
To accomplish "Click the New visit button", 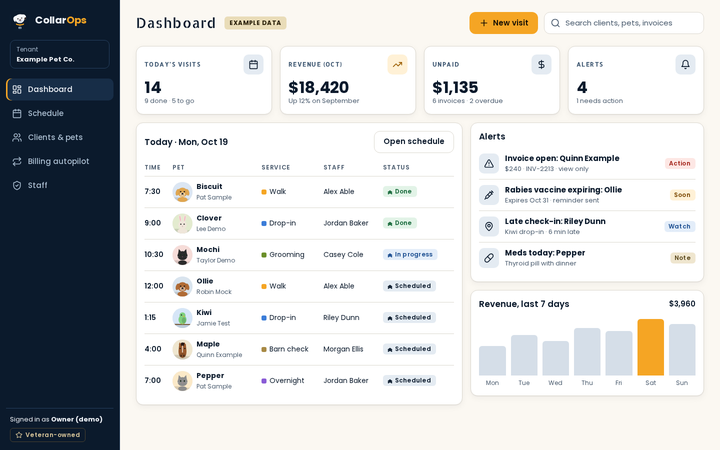I will [503, 23].
